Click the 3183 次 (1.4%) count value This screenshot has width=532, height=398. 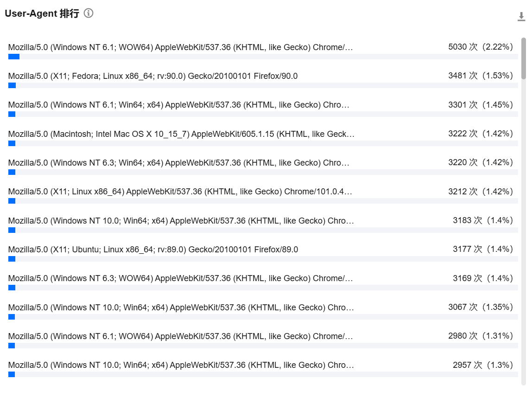pyautogui.click(x=483, y=220)
